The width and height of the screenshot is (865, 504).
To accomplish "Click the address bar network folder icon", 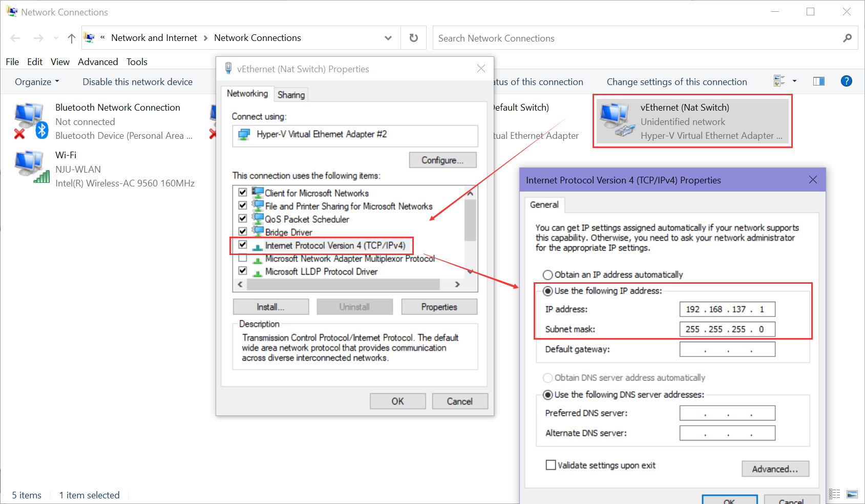I will tap(89, 37).
